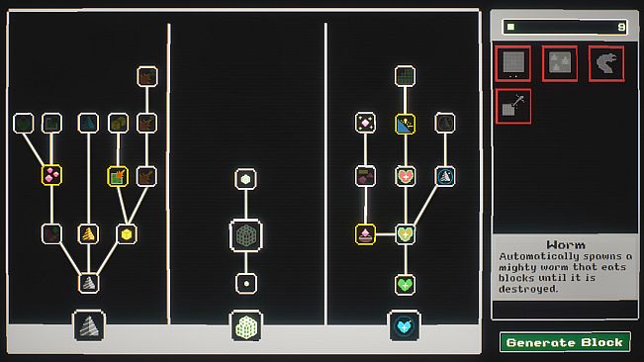644x362 pixels.
Task: Select the topmost dim burst node of the left tree
Action: coord(147,76)
